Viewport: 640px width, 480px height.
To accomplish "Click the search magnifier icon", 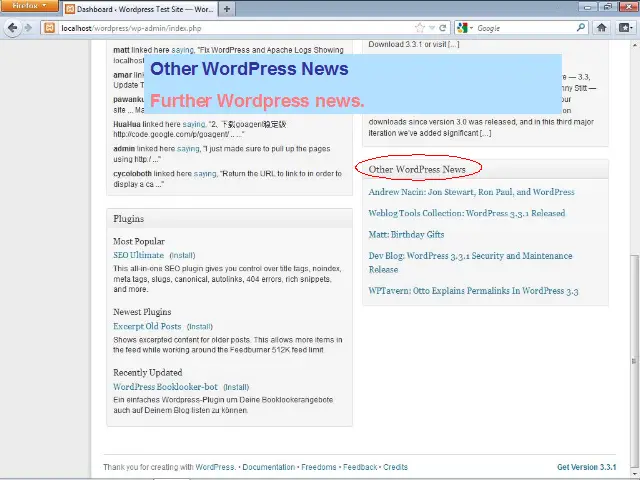I will tap(581, 27).
